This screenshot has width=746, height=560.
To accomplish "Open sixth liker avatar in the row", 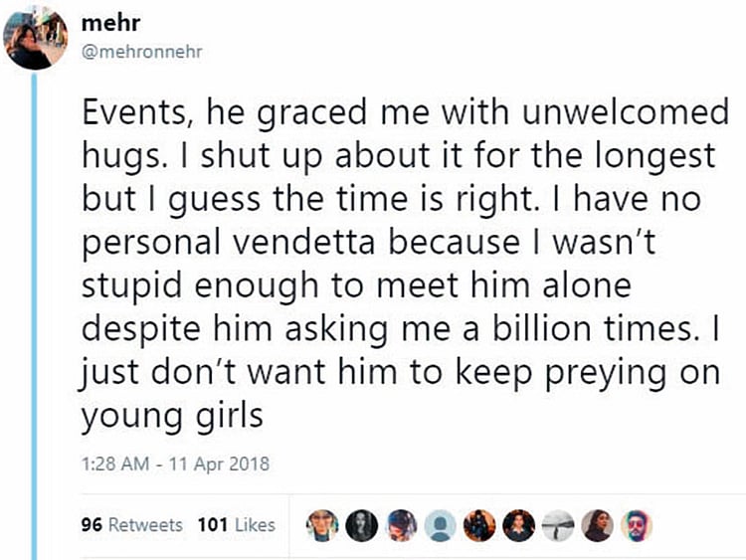I will [x=518, y=524].
